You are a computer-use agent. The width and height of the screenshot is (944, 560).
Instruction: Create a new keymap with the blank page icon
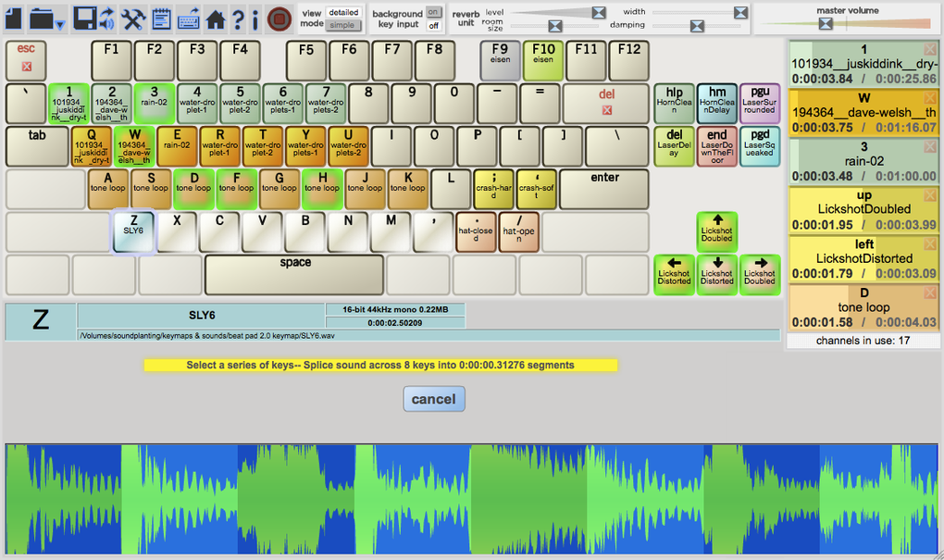[13, 18]
